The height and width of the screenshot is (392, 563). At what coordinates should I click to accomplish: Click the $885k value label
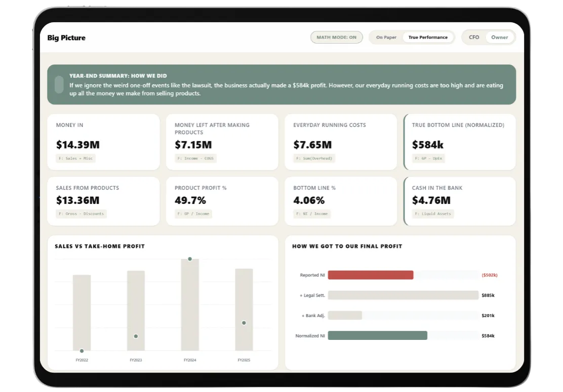(488, 295)
